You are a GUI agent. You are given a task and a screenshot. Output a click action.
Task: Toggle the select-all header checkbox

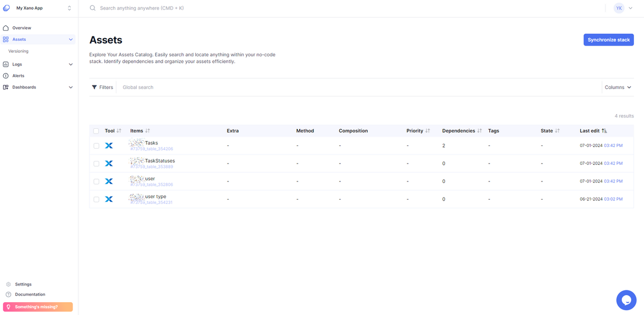coord(96,131)
